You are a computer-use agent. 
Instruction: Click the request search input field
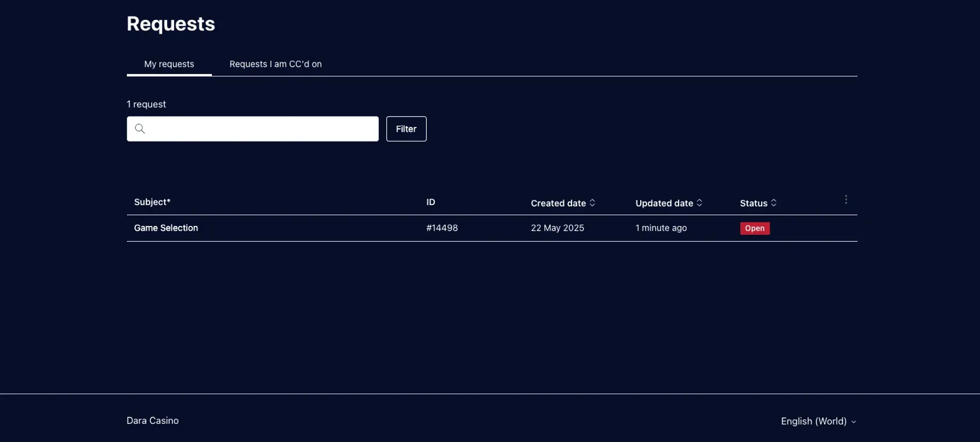pyautogui.click(x=253, y=129)
